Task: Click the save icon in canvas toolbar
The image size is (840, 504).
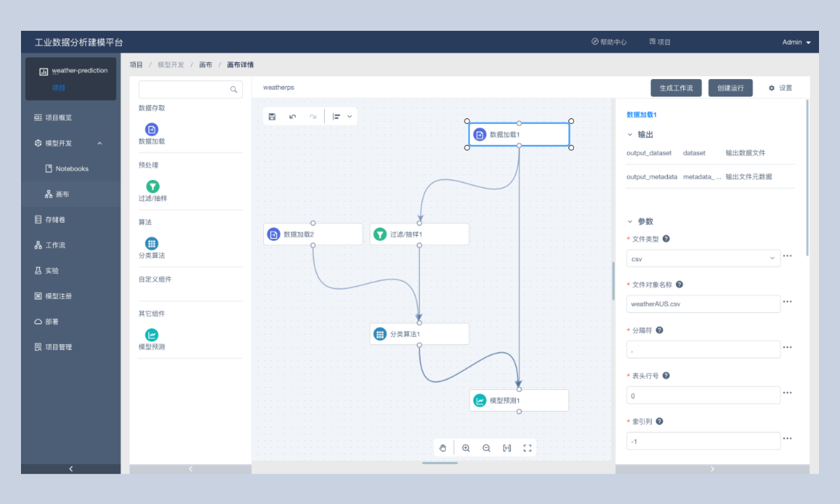Action: point(272,116)
